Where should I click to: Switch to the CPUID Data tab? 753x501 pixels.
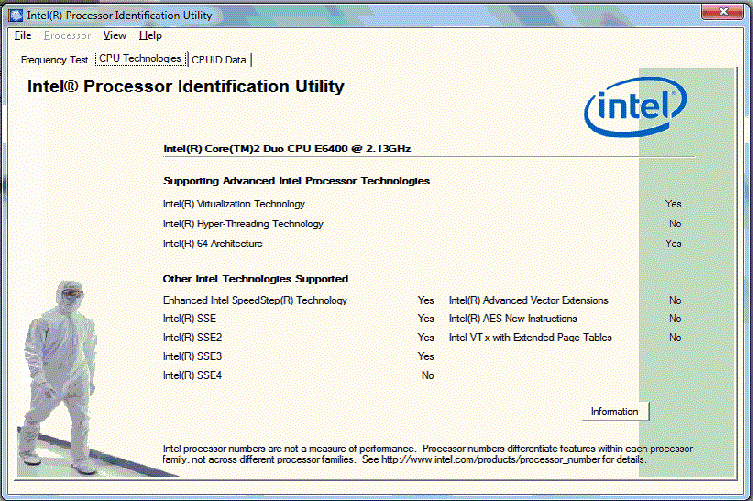click(219, 60)
